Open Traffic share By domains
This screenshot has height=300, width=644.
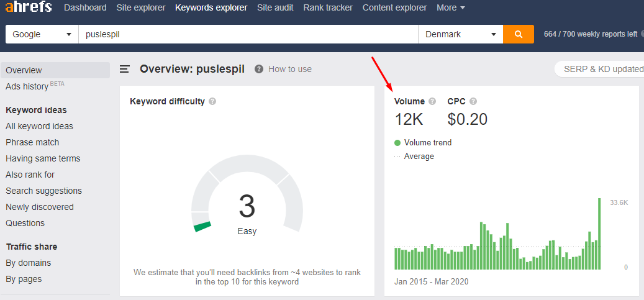click(x=29, y=263)
